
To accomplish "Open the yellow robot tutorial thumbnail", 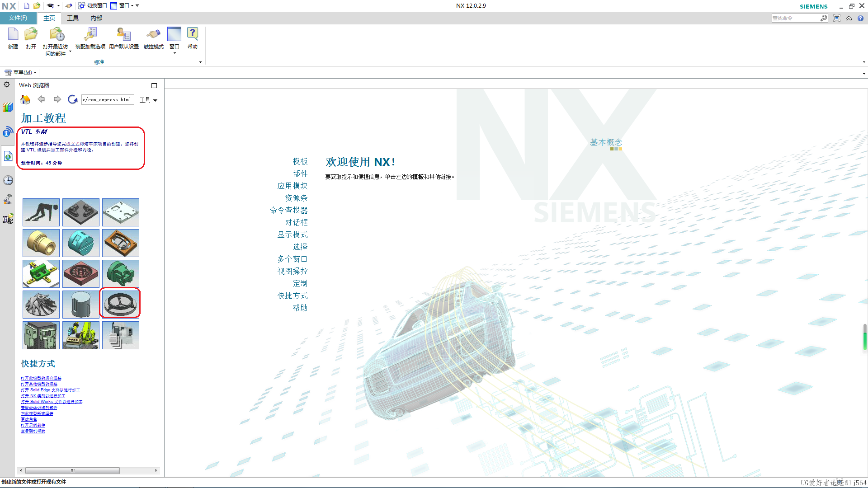I will pyautogui.click(x=81, y=335).
